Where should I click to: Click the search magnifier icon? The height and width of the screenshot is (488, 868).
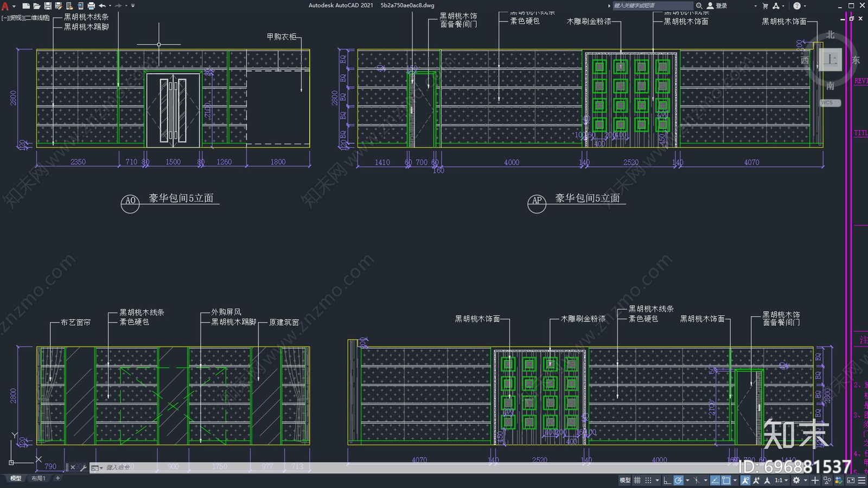[699, 5]
